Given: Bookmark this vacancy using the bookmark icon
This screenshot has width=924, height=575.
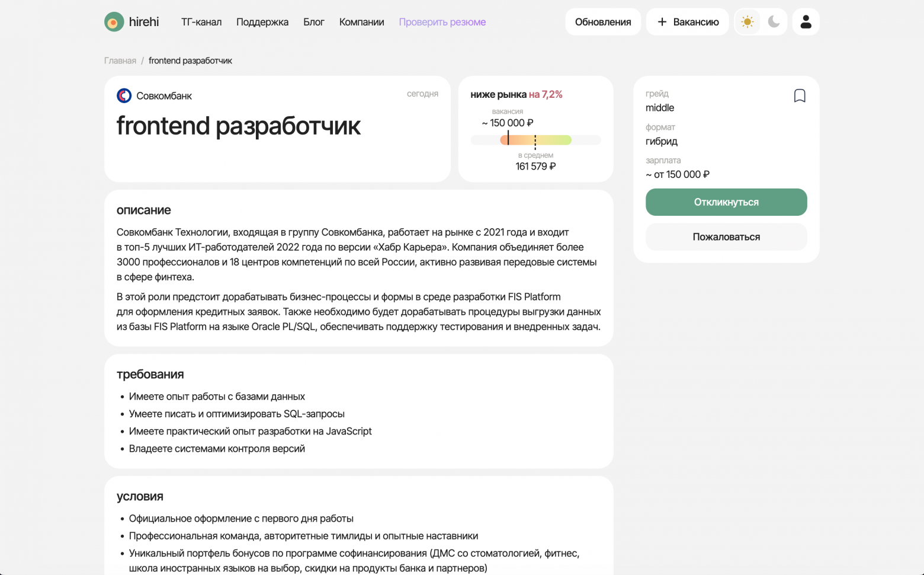Looking at the screenshot, I should [x=800, y=95].
